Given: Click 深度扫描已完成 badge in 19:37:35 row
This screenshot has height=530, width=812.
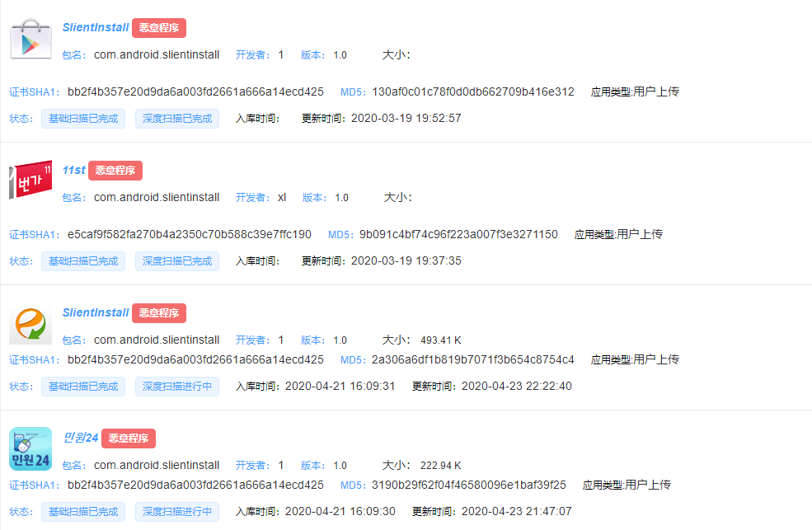Looking at the screenshot, I should [x=177, y=261].
